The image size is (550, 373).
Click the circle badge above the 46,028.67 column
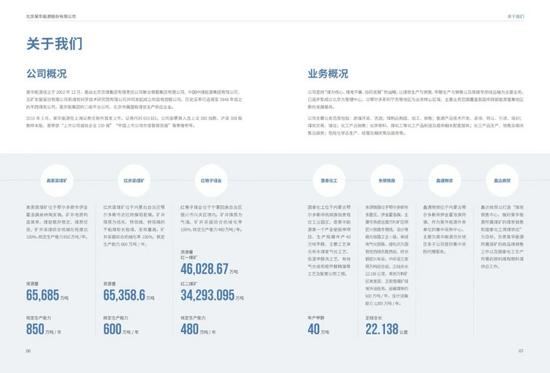coord(211,180)
